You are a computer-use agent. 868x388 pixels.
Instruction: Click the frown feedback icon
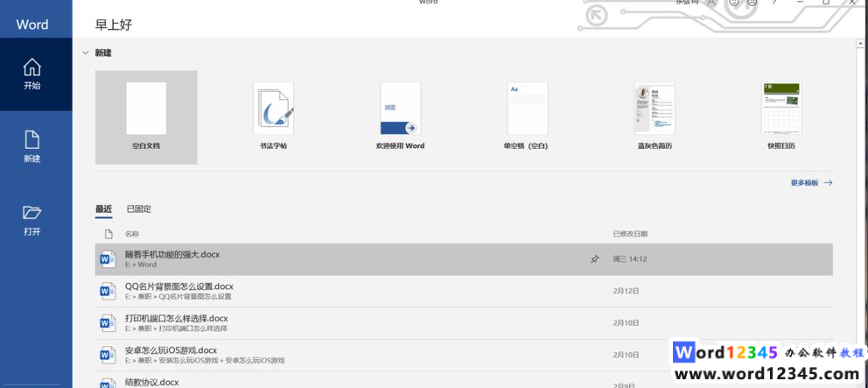tap(752, 3)
